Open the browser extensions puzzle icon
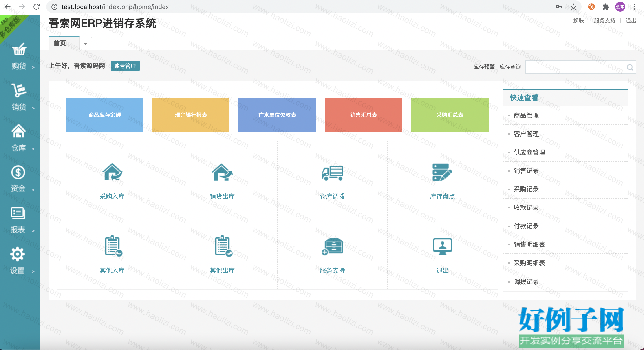Screen dimensions: 644x350 [x=606, y=7]
